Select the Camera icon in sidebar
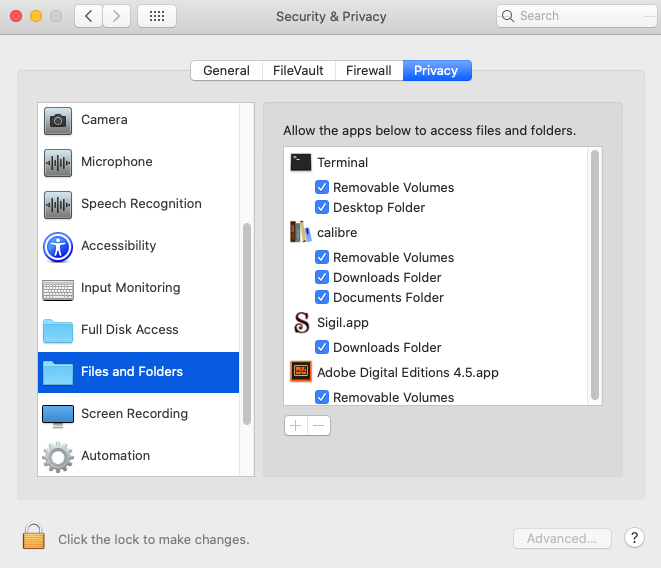 (x=58, y=120)
